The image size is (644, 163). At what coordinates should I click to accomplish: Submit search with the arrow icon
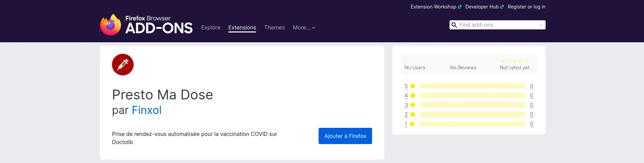click(x=540, y=25)
